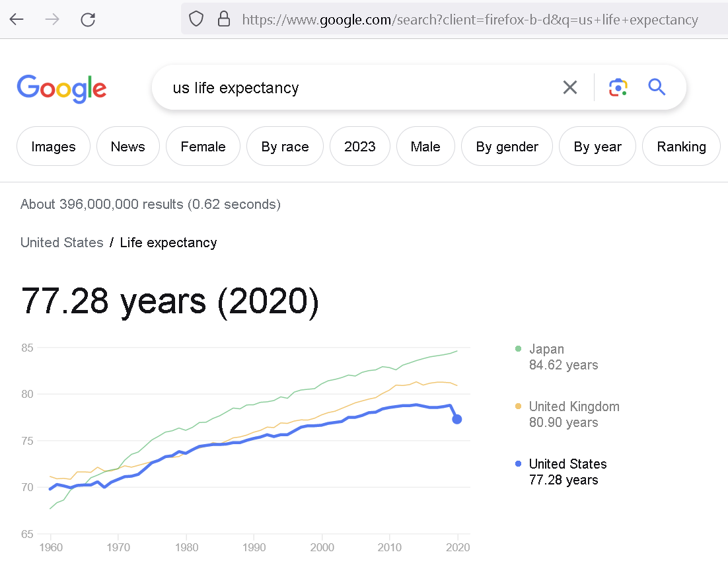This screenshot has width=728, height=577.
Task: Choose the By gender filter chip
Action: coord(507,146)
